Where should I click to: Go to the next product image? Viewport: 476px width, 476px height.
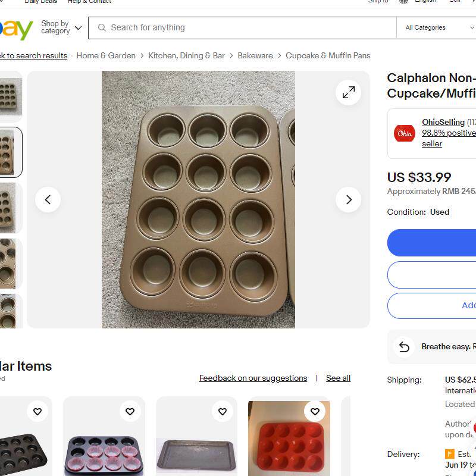point(349,200)
